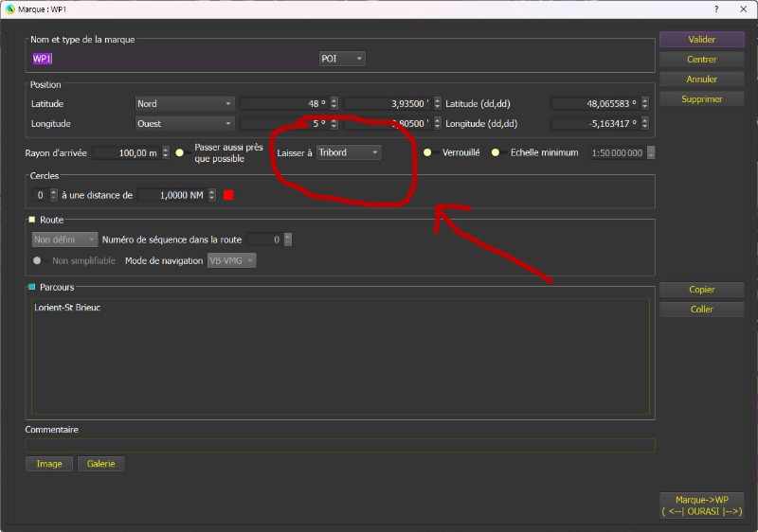Toggle the Verrouillé option

point(427,152)
